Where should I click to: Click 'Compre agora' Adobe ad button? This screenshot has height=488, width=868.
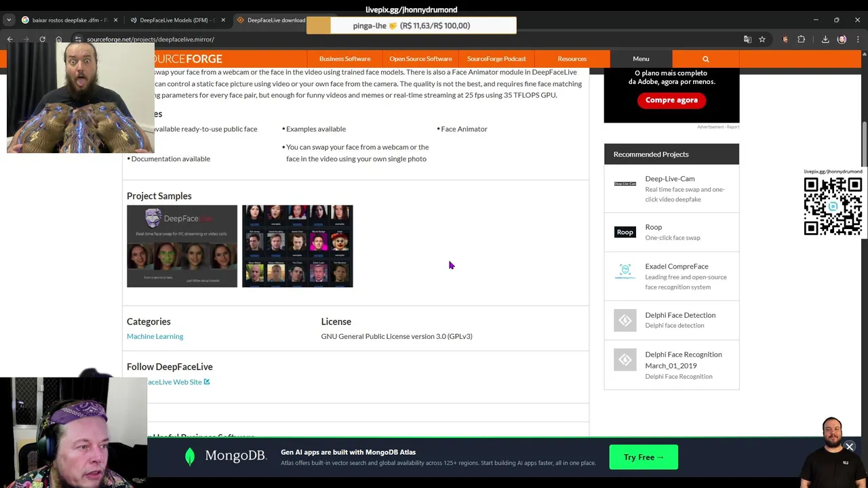[x=671, y=100]
